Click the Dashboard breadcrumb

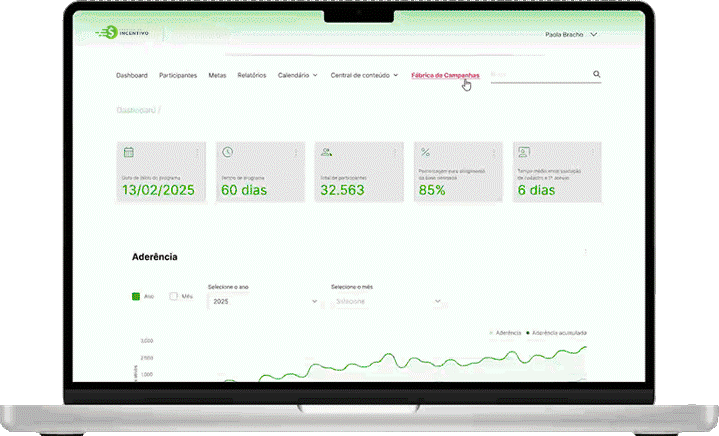pos(134,109)
